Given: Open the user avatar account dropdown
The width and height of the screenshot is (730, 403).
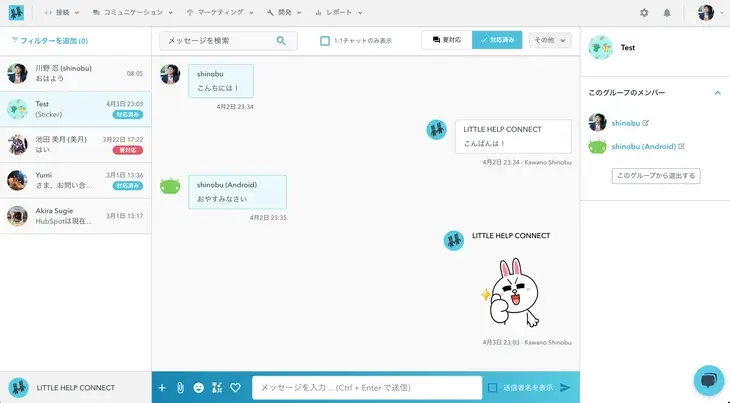Looking at the screenshot, I should 711,13.
